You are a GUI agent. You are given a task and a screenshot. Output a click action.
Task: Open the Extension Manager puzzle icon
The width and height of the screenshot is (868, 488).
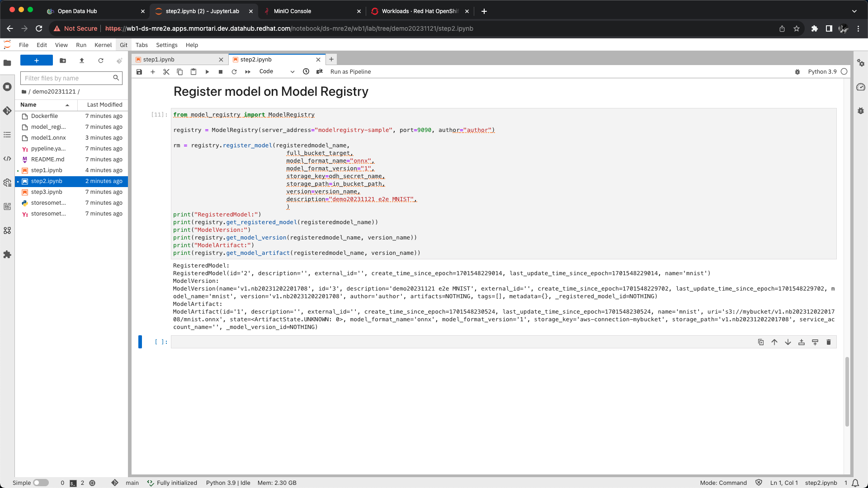(x=7, y=254)
